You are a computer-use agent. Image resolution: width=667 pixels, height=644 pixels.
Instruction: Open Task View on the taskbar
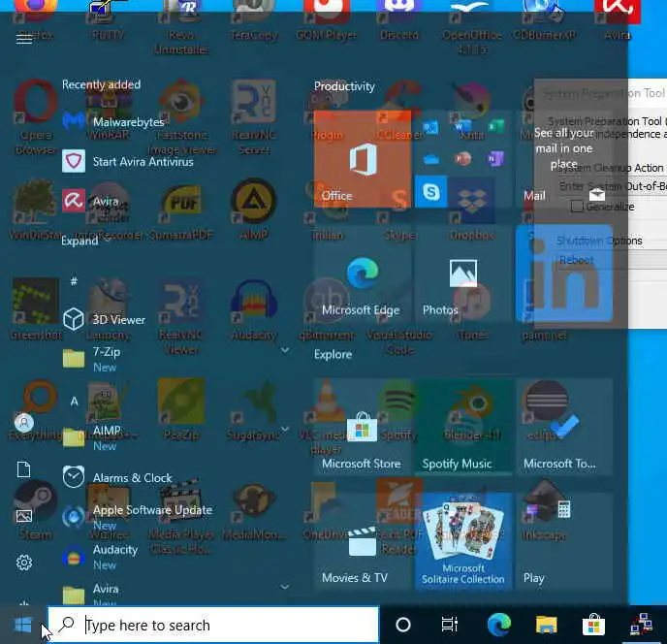450,625
